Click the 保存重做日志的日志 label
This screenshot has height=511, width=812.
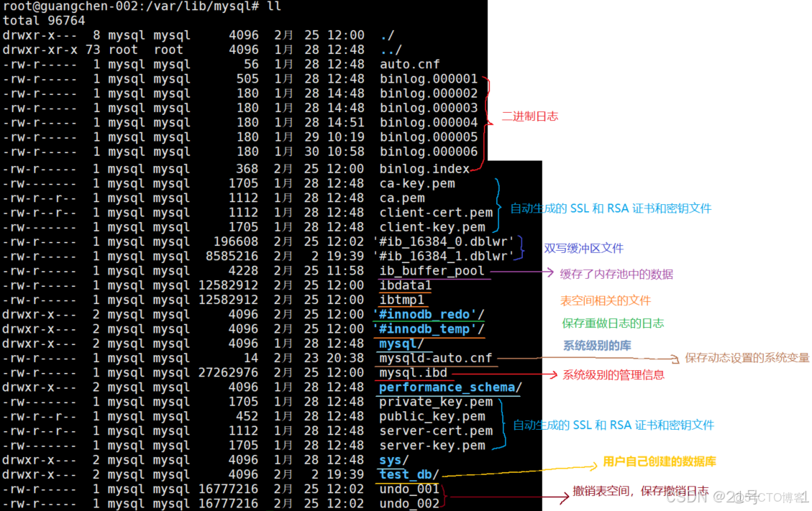(x=613, y=323)
